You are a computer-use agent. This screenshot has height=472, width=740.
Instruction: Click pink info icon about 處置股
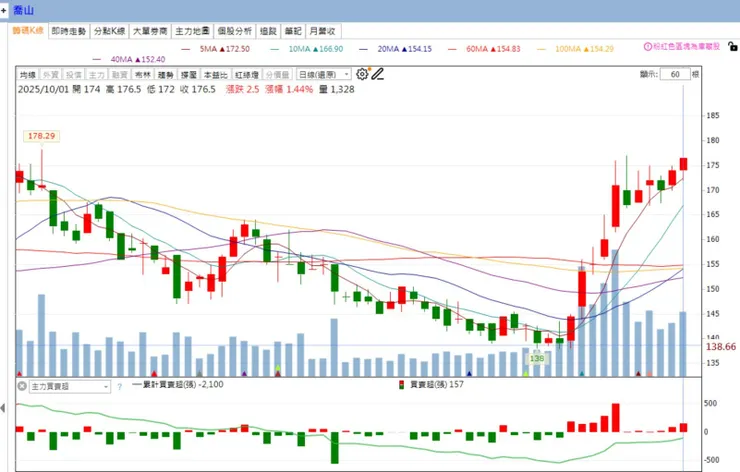tap(648, 47)
